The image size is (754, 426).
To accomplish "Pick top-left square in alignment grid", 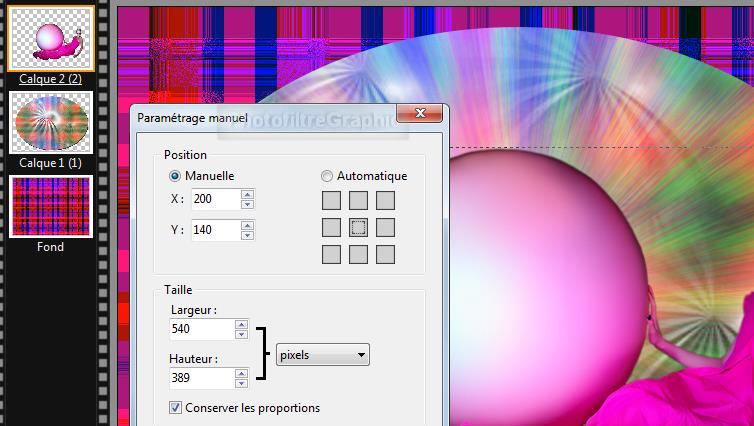I will pyautogui.click(x=332, y=201).
